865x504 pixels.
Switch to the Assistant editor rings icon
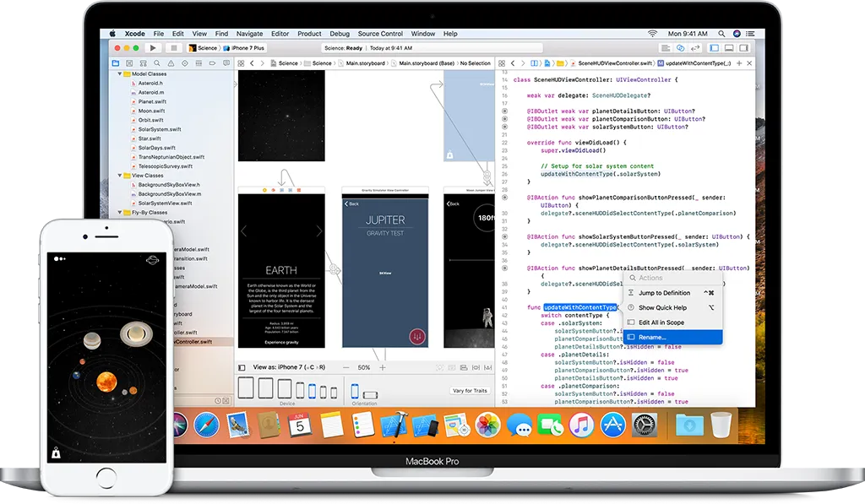pyautogui.click(x=681, y=48)
